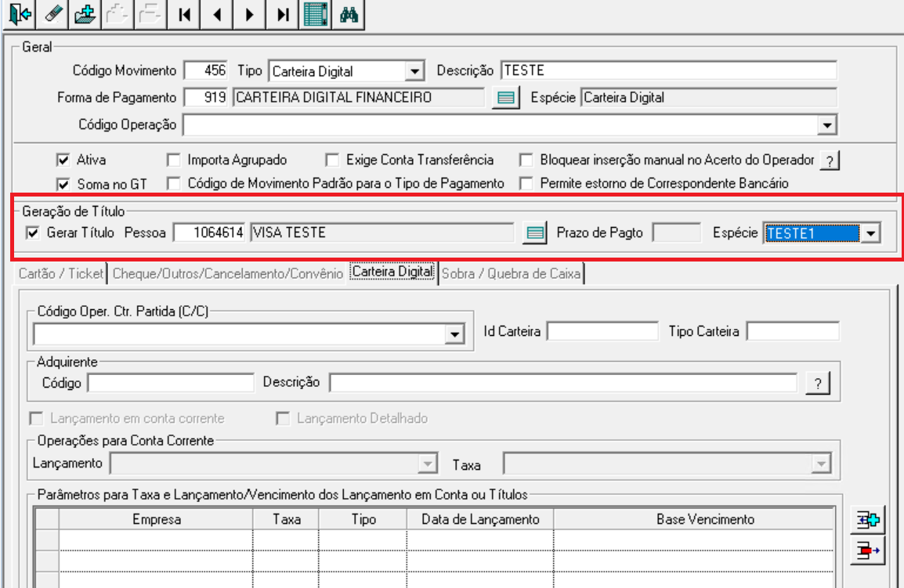Click the Id Carteira field

click(602, 331)
